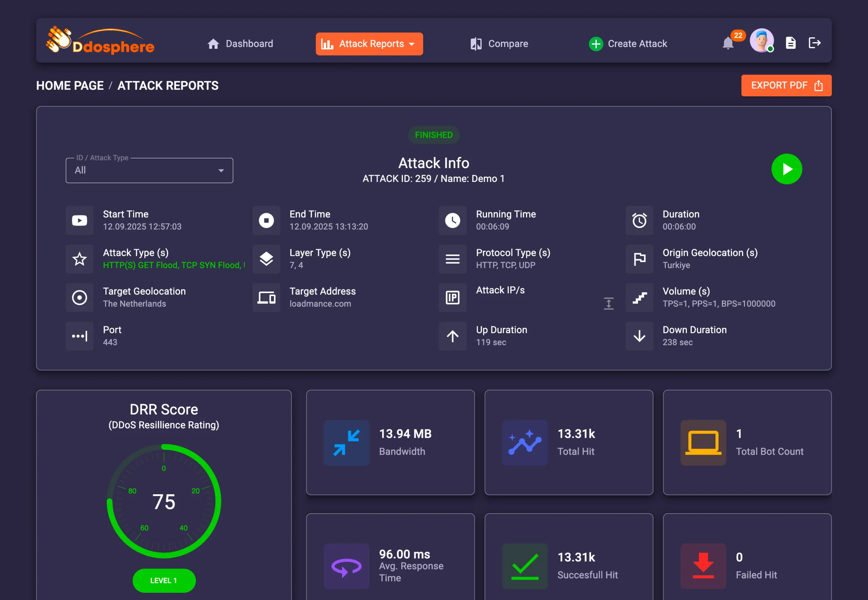The image size is (868, 600).
Task: Click the DRR Score gauge dial
Action: (164, 501)
